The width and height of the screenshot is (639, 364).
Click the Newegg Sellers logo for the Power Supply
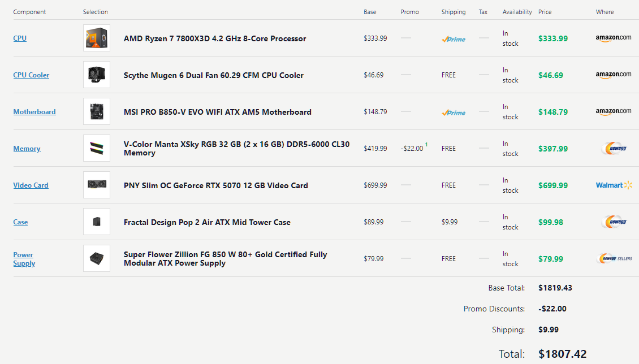[614, 258]
